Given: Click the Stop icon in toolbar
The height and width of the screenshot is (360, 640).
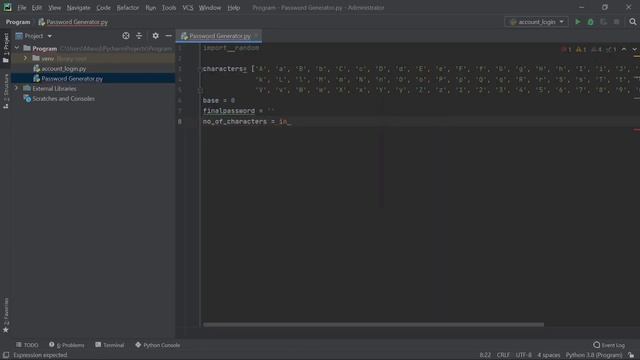Looking at the screenshot, I should point(617,22).
